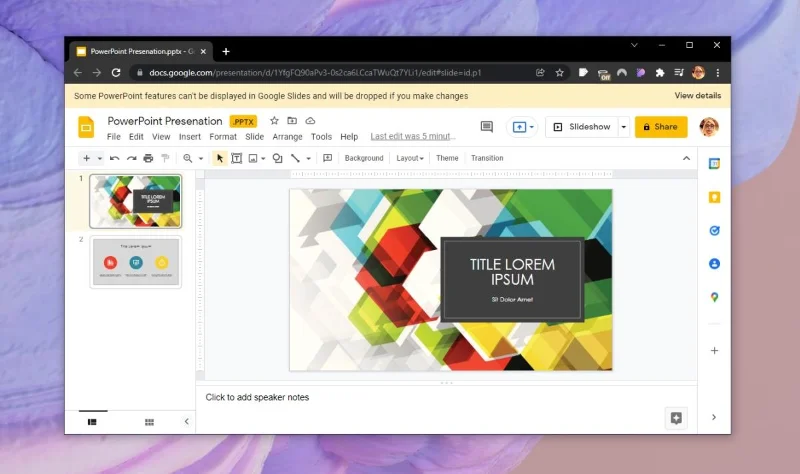800x474 pixels.
Task: Open Google Maps in side panel
Action: point(714,297)
